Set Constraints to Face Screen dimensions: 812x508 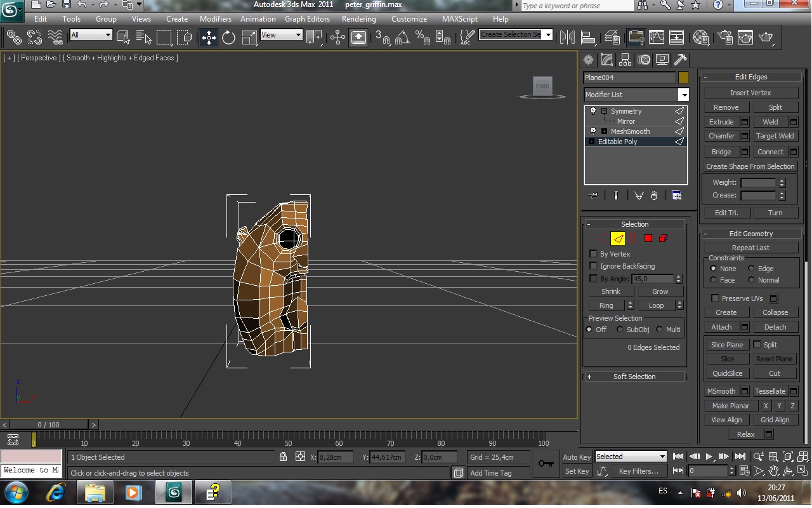(713, 280)
